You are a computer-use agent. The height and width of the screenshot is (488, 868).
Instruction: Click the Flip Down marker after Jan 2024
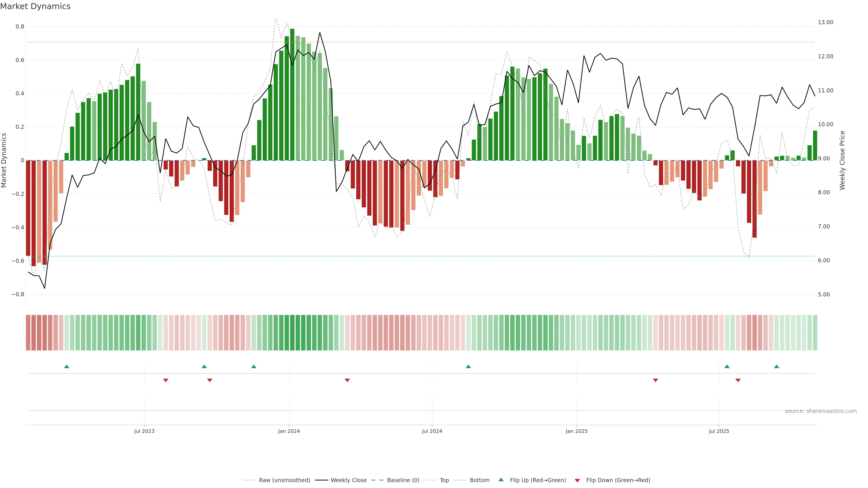pos(347,380)
